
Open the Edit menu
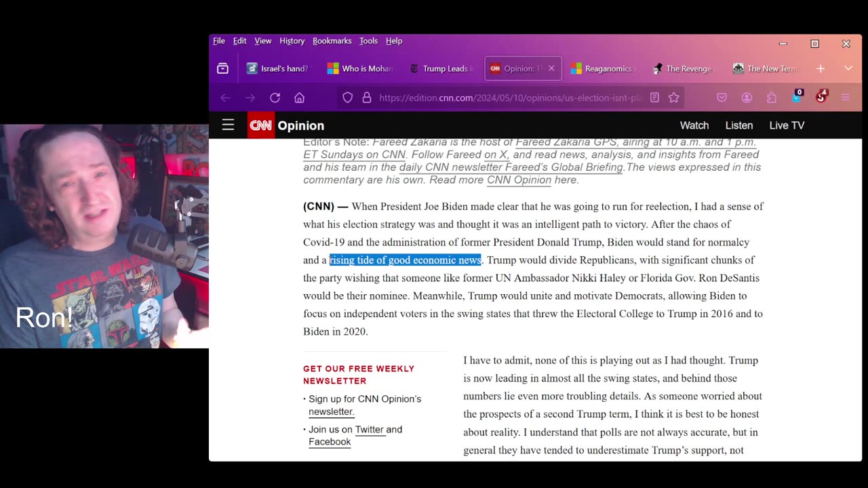(x=239, y=41)
